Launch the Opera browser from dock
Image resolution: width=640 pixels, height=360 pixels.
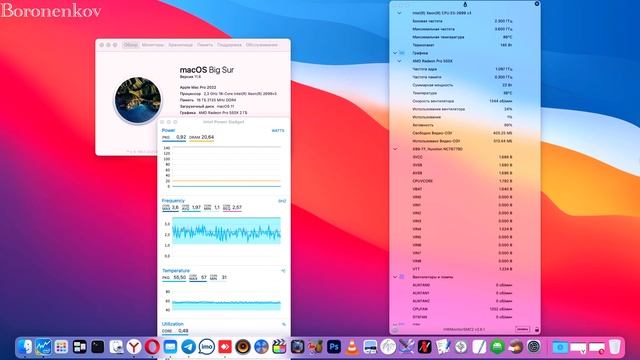[152, 347]
